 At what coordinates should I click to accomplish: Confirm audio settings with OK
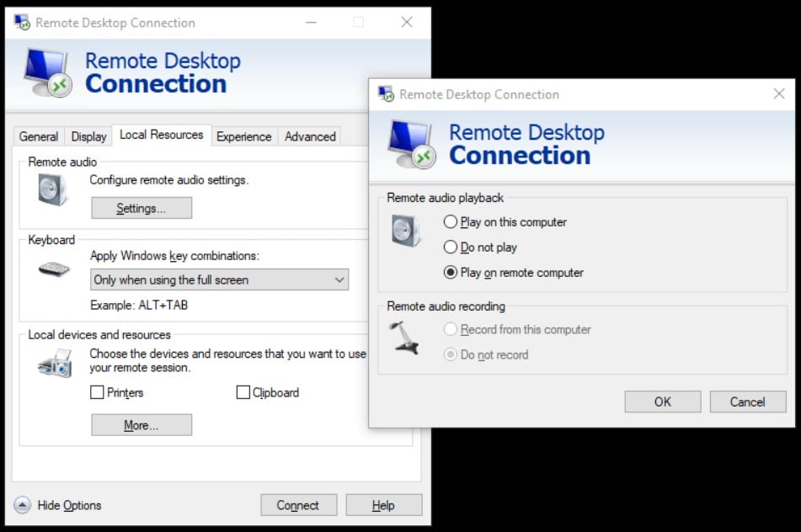tap(663, 402)
